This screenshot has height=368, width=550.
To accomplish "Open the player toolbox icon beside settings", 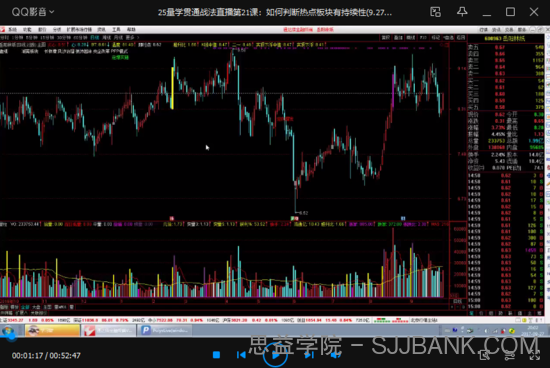I will (485, 355).
